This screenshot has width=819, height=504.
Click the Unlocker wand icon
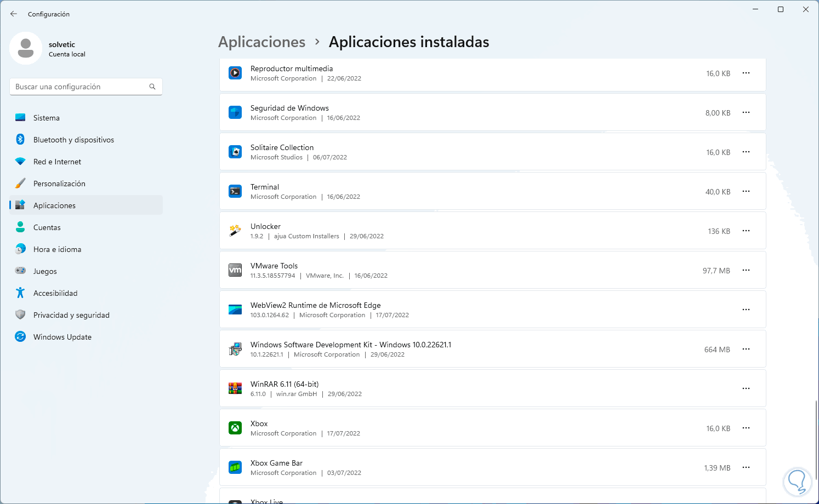click(235, 231)
